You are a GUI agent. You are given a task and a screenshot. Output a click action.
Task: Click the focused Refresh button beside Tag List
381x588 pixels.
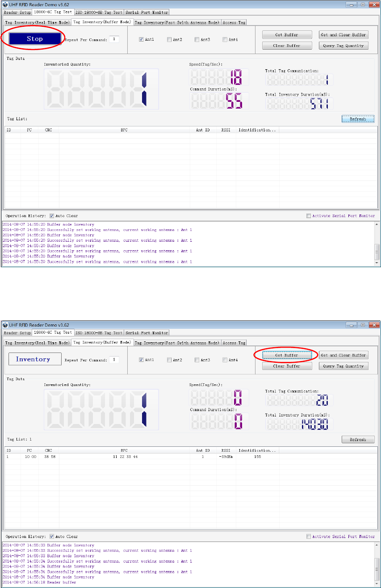358,119
